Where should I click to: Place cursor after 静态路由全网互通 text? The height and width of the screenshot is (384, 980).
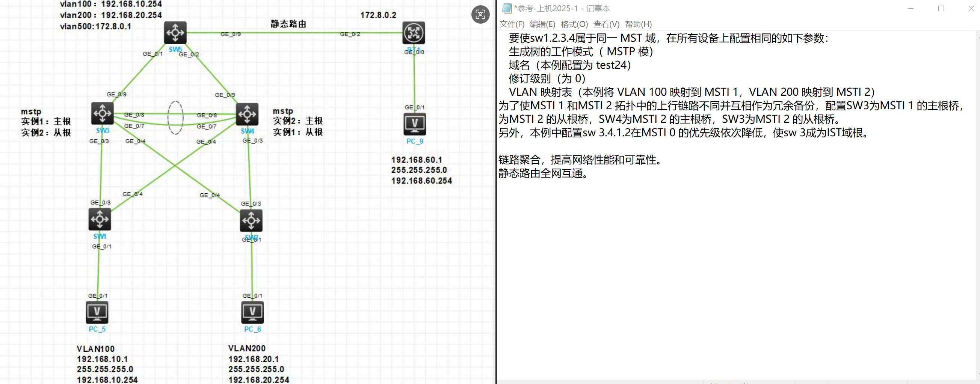[x=589, y=173]
